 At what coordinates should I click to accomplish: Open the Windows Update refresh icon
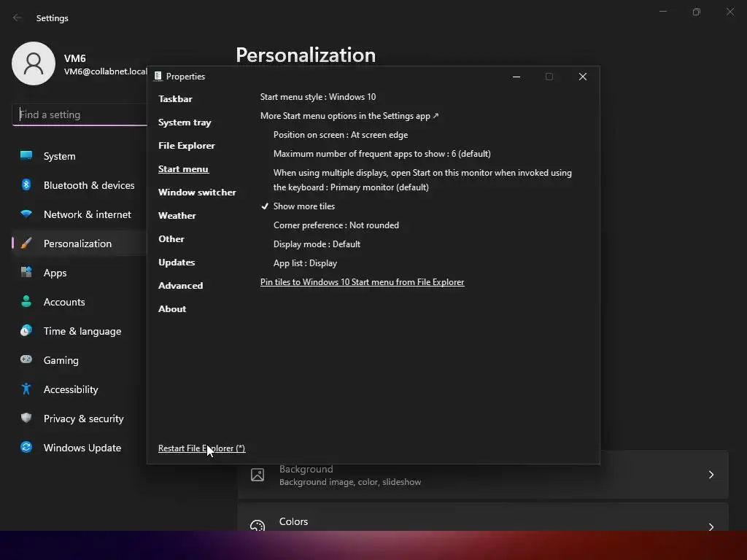coord(26,447)
